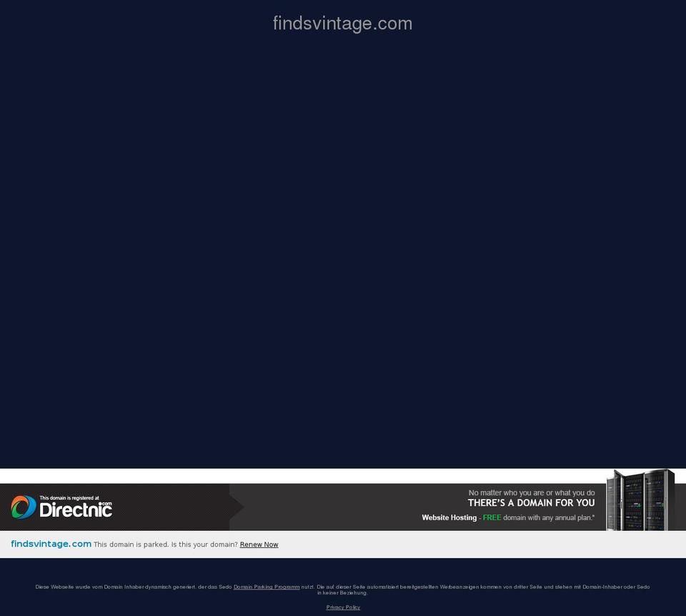Click the findsvintage.com page heading
Viewport: 686px width, 616px height.
pos(342,24)
